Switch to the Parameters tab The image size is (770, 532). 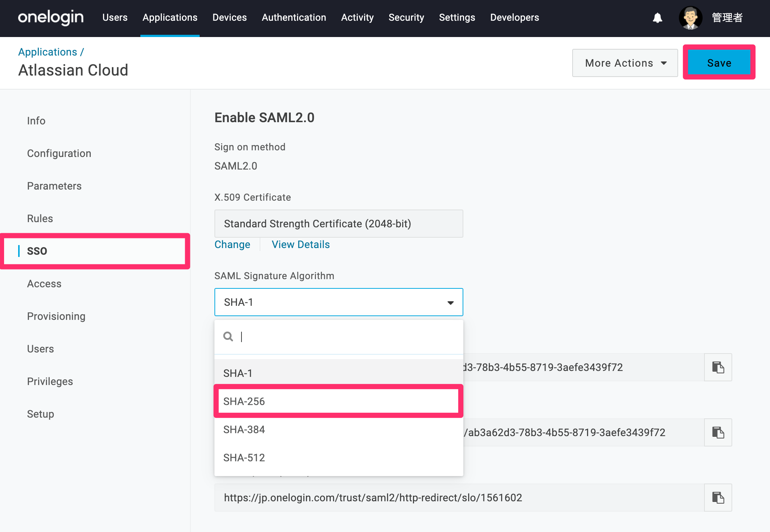pyautogui.click(x=54, y=186)
